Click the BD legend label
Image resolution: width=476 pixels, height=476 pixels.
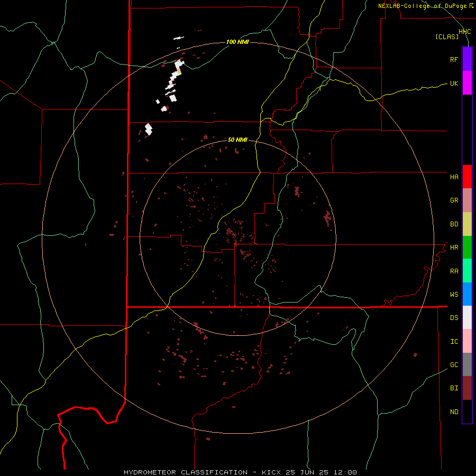pyautogui.click(x=454, y=224)
